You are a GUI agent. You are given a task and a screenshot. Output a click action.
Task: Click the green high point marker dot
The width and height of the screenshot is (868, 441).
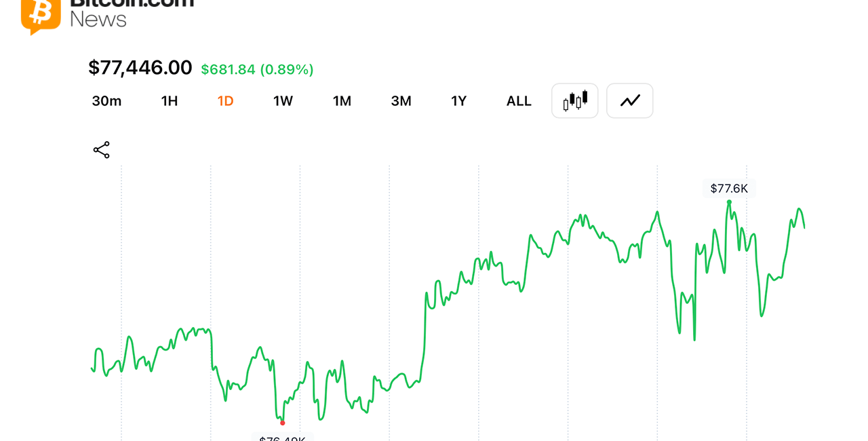729,202
